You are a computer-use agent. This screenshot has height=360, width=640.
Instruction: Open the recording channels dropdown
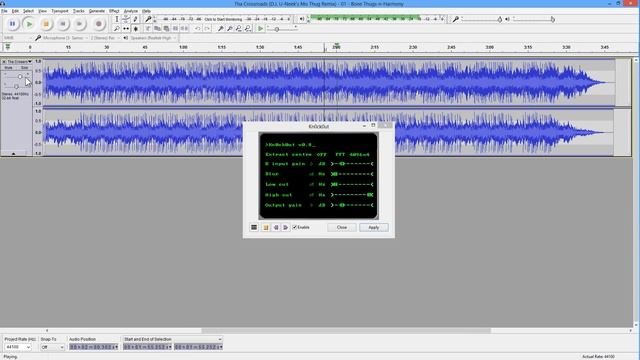click(x=105, y=38)
